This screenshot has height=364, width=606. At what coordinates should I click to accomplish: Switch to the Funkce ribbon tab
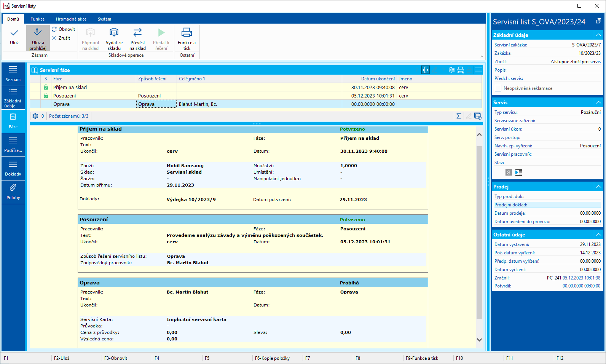[37, 19]
